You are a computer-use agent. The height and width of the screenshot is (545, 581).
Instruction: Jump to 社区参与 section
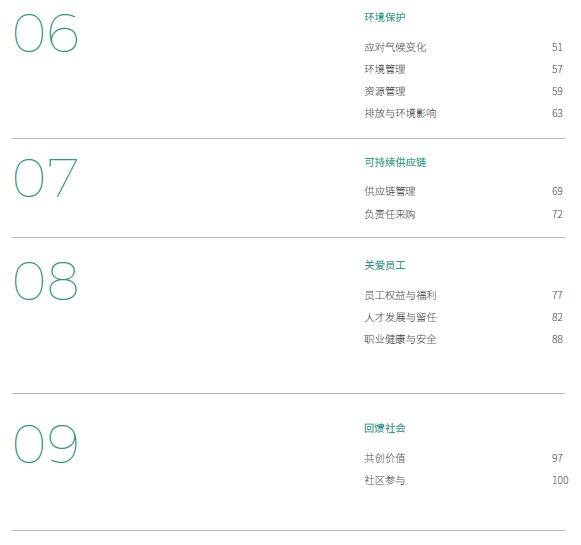point(385,480)
